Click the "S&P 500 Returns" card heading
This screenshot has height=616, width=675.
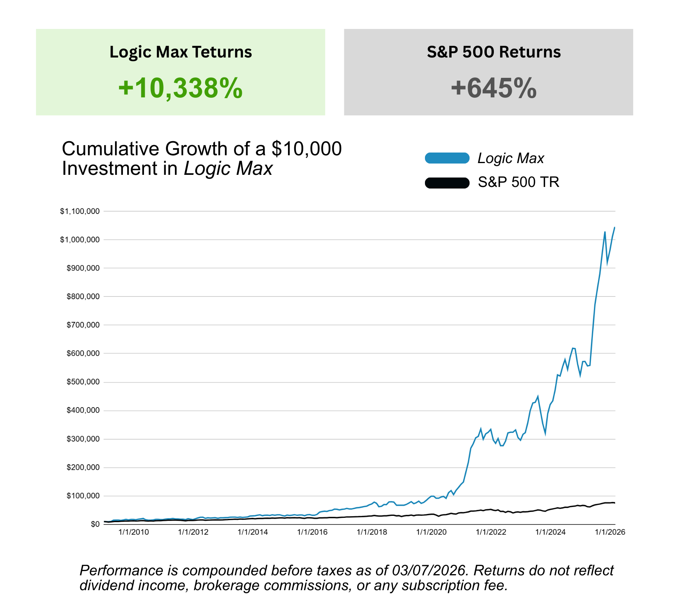[x=493, y=52]
